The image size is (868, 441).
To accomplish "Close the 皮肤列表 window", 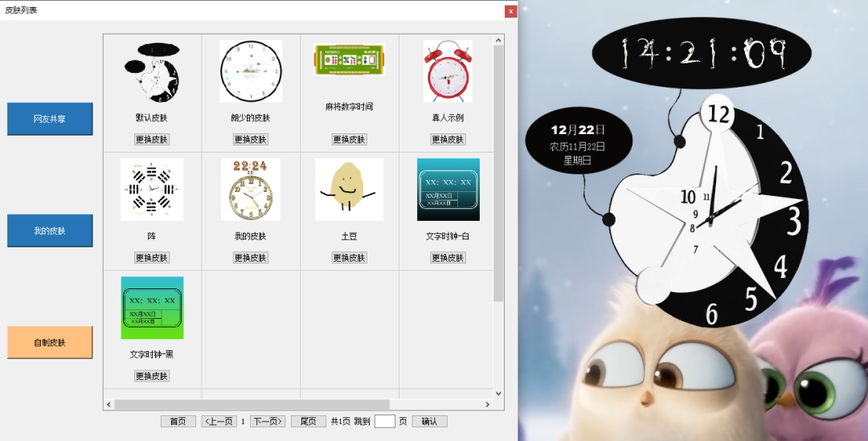I will [510, 11].
